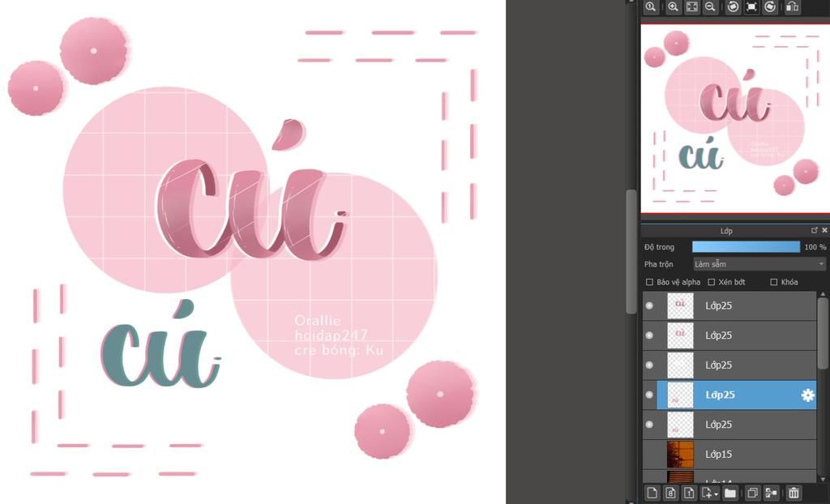Viewport: 830px width, 504px height.
Task: Rotate the canvas view clockwise
Action: click(770, 6)
